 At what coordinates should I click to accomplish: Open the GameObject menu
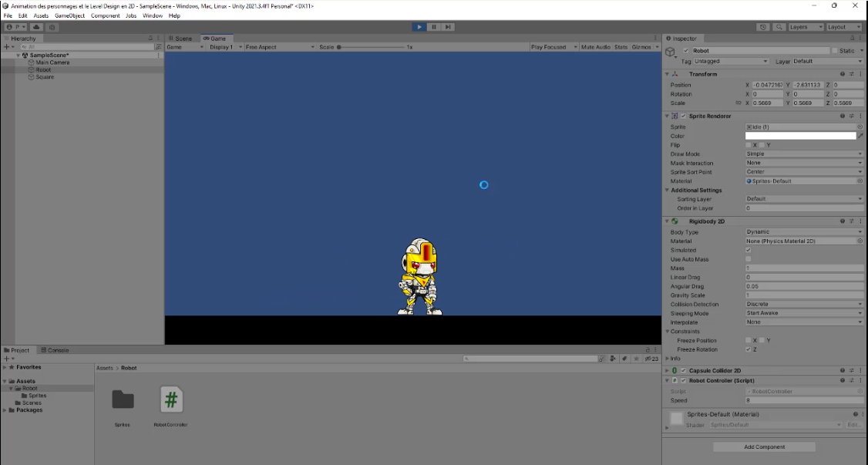tap(69, 15)
